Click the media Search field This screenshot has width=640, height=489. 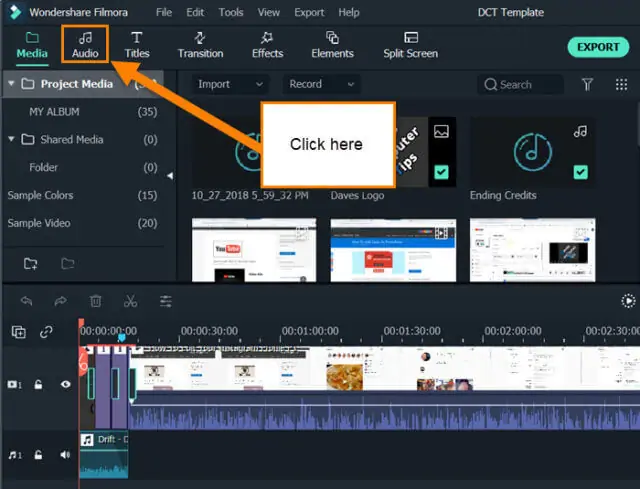point(520,84)
